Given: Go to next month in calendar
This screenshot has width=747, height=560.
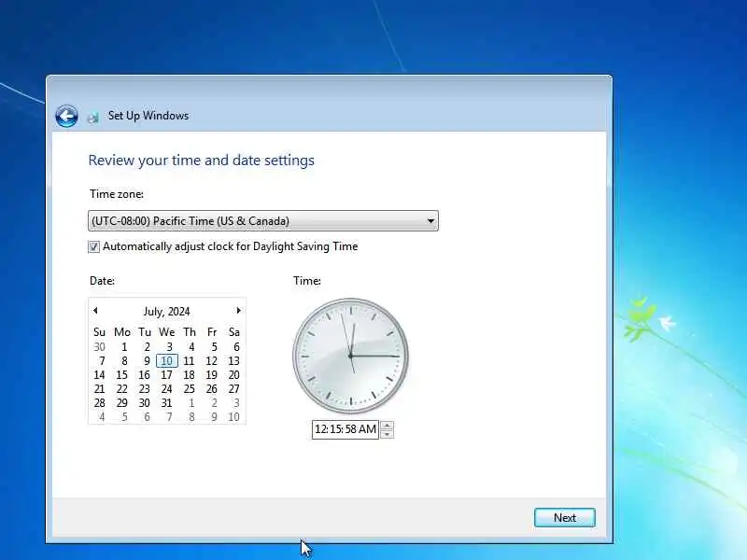Looking at the screenshot, I should tap(238, 311).
